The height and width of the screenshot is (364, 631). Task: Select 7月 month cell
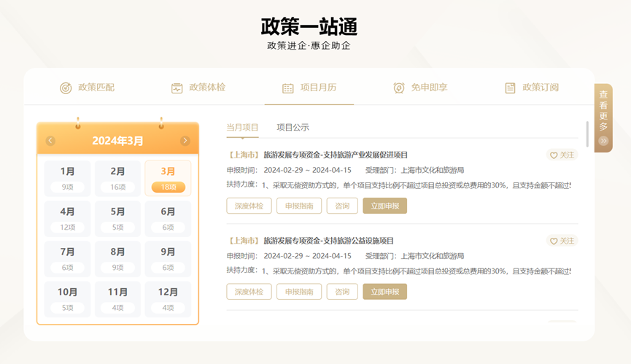click(68, 259)
